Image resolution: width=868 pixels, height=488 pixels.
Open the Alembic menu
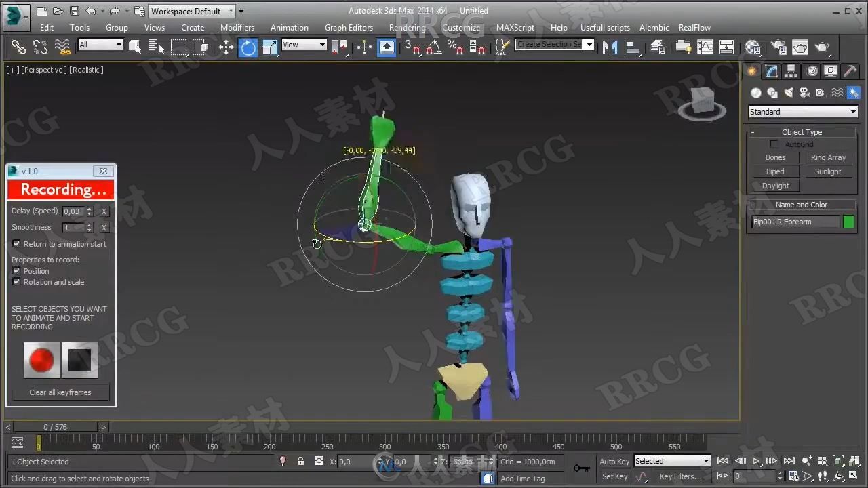(x=654, y=28)
